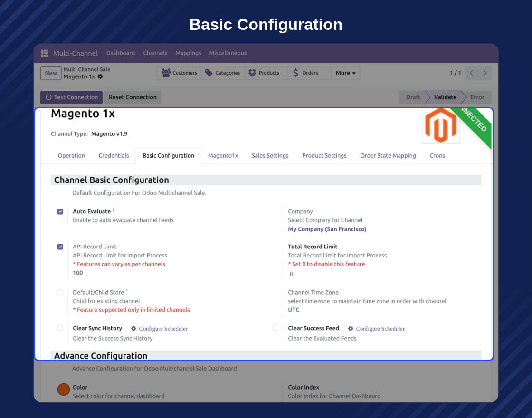
Task: Uncheck the Auto Evaluate checkbox
Action: pos(60,211)
